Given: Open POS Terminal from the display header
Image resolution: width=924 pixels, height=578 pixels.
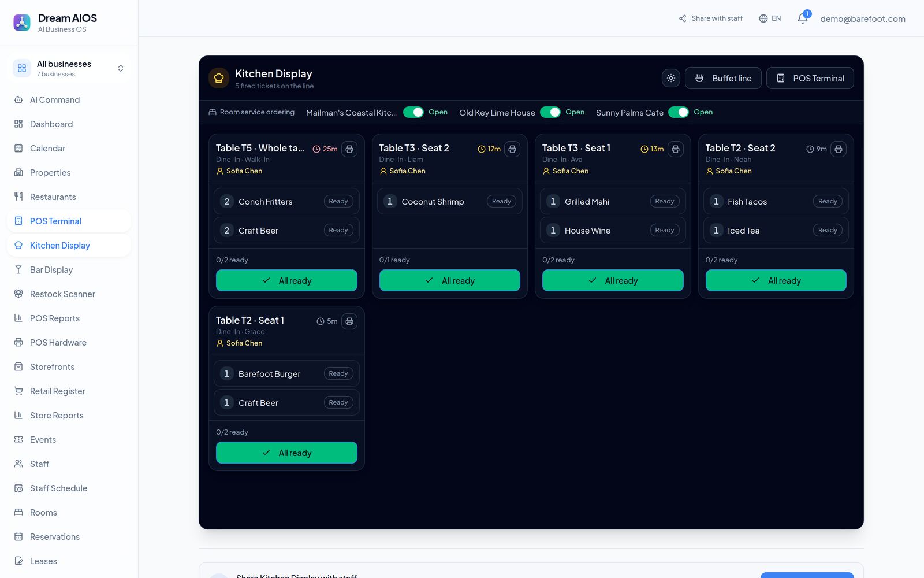Looking at the screenshot, I should [810, 78].
